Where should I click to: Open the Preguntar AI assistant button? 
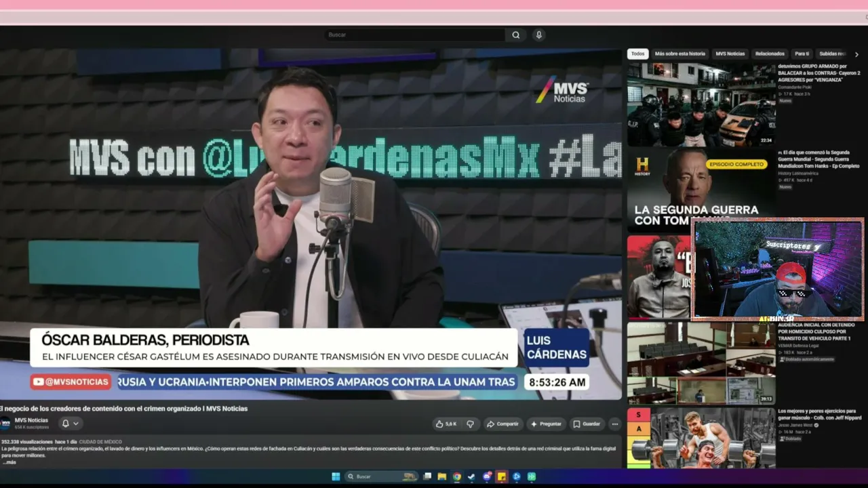coord(546,424)
